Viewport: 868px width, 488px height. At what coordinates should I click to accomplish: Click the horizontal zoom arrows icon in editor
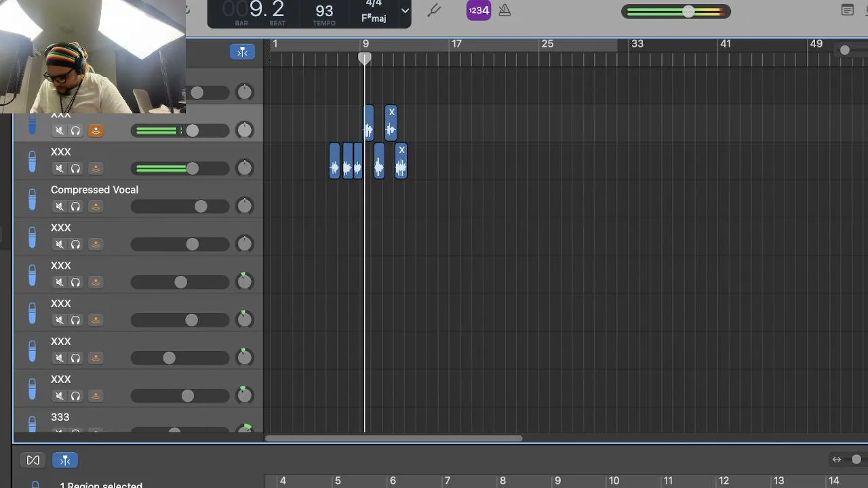point(837,460)
